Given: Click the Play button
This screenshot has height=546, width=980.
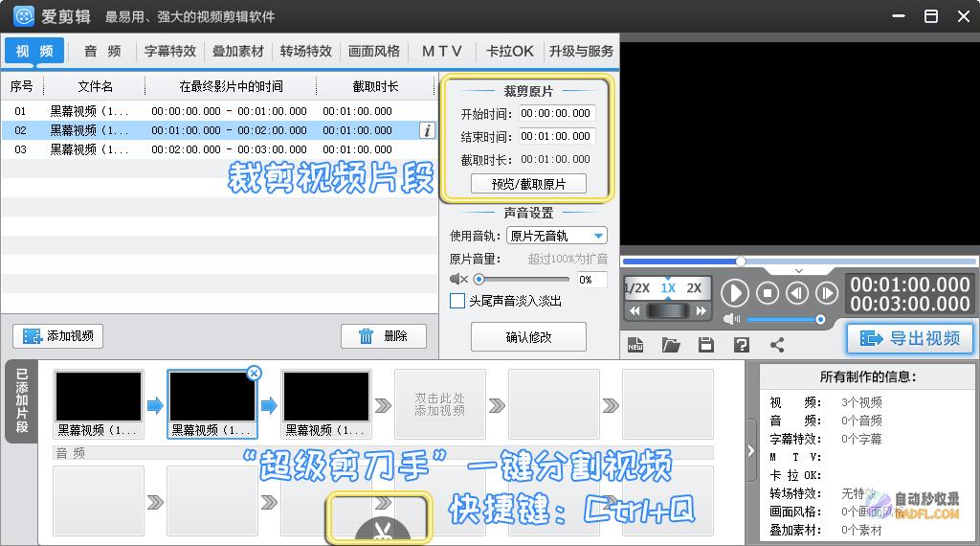Looking at the screenshot, I should coord(734,293).
